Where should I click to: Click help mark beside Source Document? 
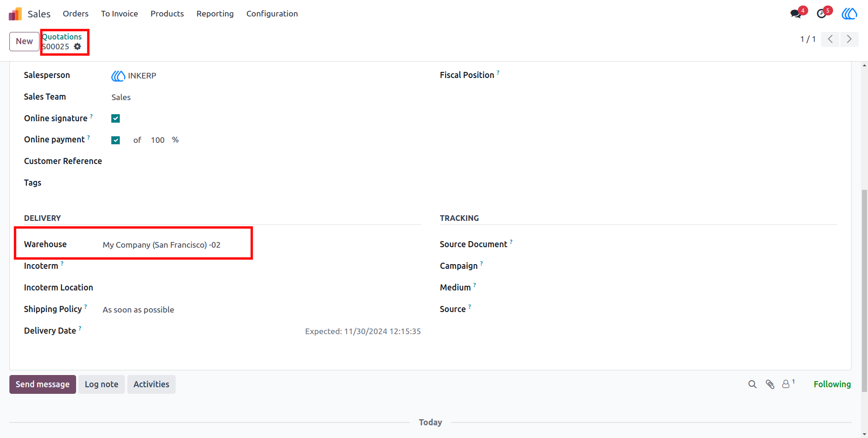pyautogui.click(x=512, y=242)
